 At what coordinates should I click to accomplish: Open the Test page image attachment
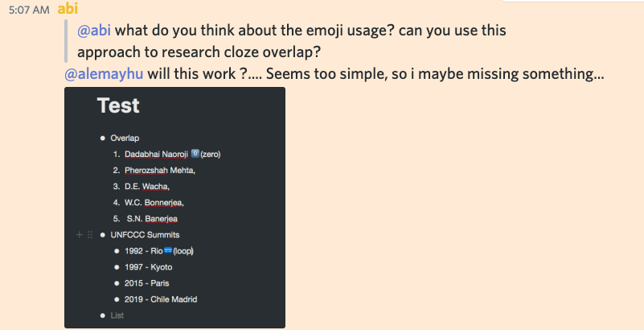(174, 208)
